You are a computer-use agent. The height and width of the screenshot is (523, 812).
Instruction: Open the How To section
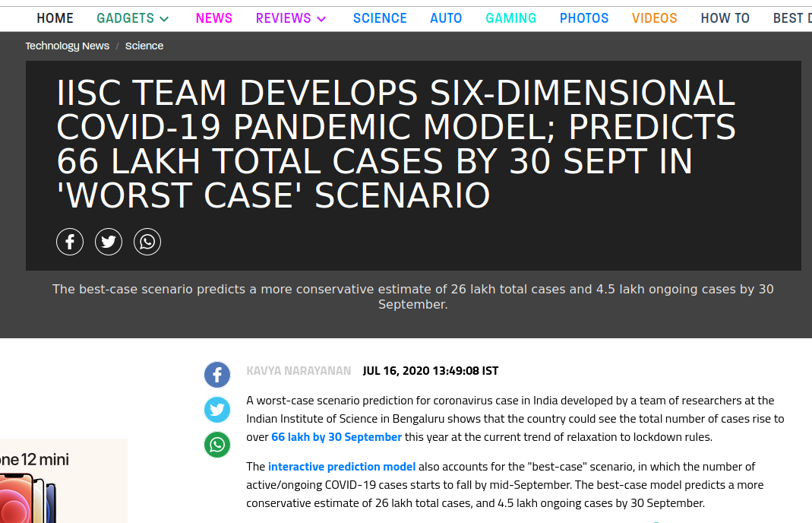(725, 18)
